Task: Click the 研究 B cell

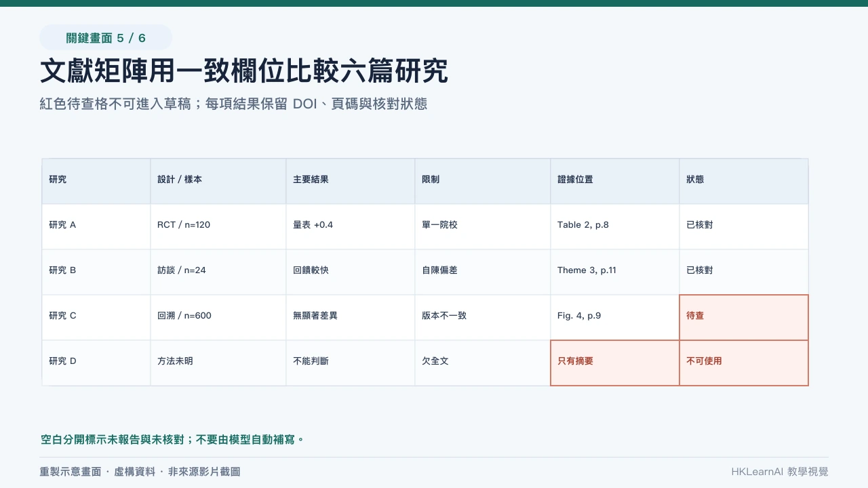Action: 96,272
